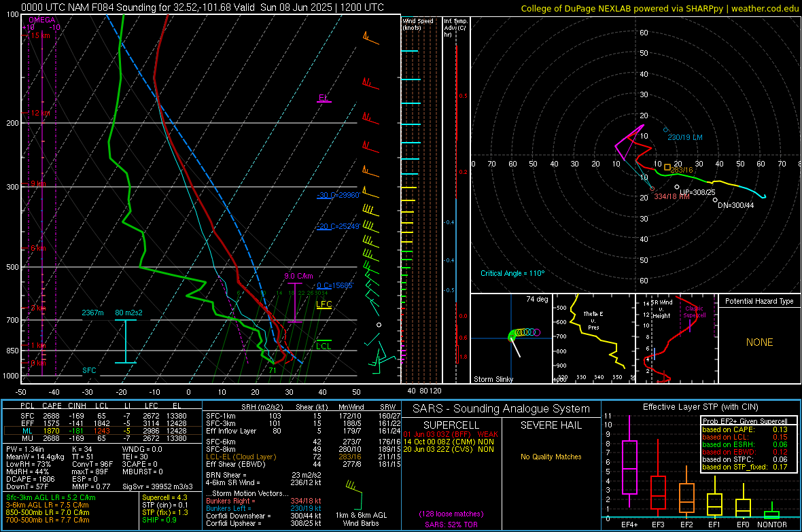802x532 pixels.
Task: Click the DCAPE = 1606 value
Action: point(30,479)
